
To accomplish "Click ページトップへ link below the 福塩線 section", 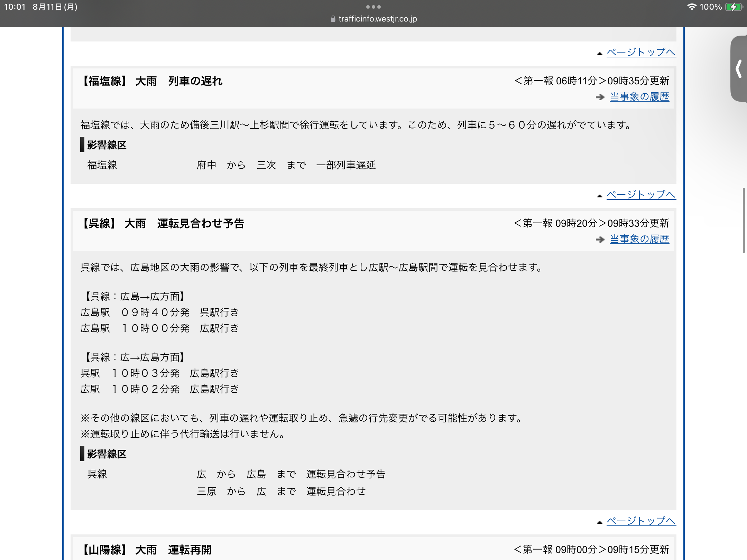I will [641, 195].
